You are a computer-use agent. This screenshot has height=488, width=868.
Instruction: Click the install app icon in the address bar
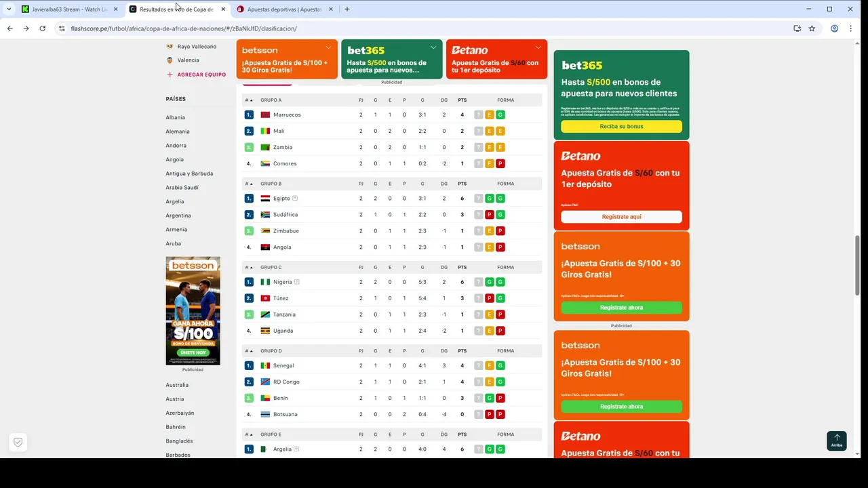[x=797, y=28]
